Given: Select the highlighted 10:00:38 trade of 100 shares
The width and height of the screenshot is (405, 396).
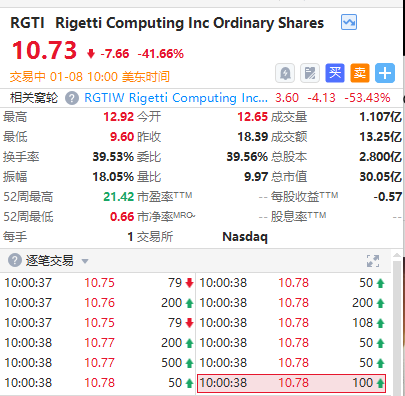Looking at the screenshot, I should tap(292, 383).
